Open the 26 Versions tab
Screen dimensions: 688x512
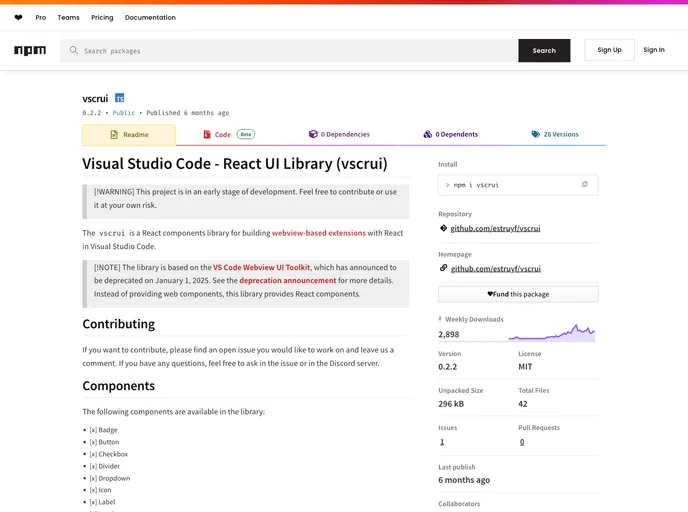click(555, 134)
